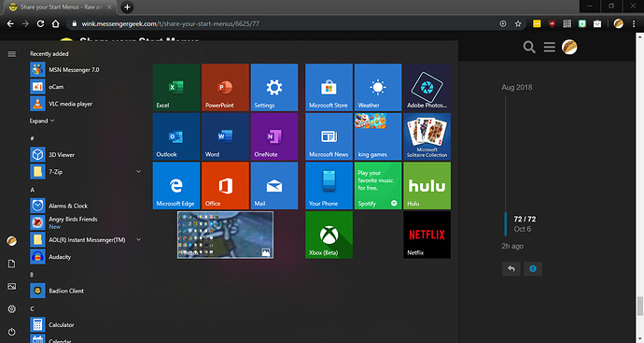Expand AOL(R) Instant Messenger folder chevron
644x343 pixels.
(138, 239)
